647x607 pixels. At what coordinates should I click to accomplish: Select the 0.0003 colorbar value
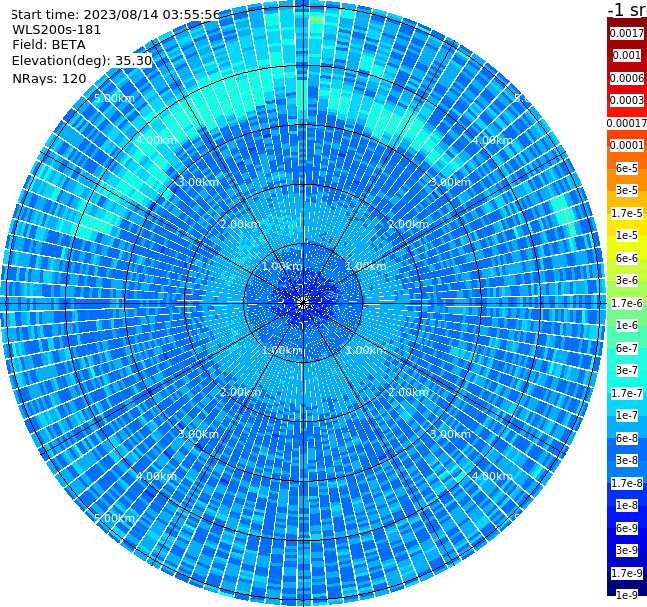pos(627,100)
